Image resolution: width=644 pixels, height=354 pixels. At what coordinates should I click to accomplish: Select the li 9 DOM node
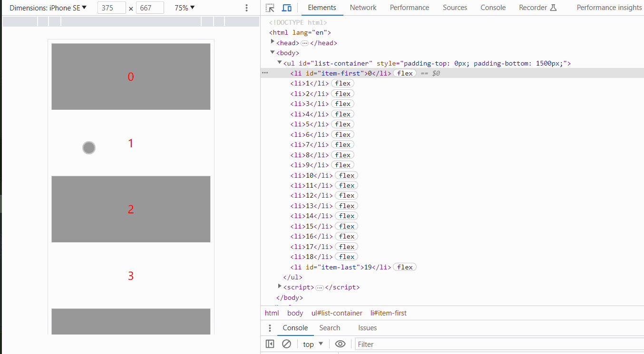point(310,165)
